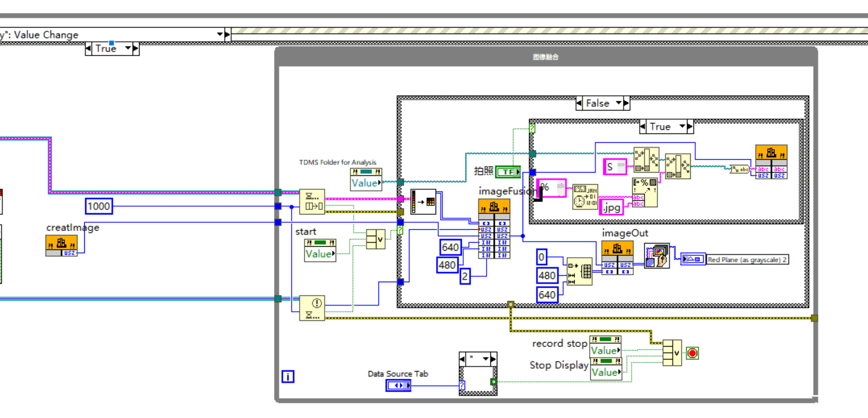Click the compound OR node near record stop
Image resolution: width=868 pixels, height=418 pixels.
coord(672,354)
